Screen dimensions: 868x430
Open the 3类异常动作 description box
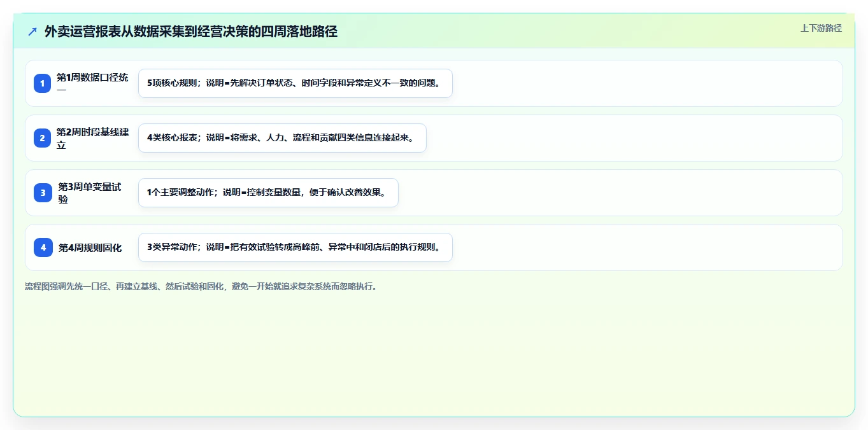tap(295, 247)
